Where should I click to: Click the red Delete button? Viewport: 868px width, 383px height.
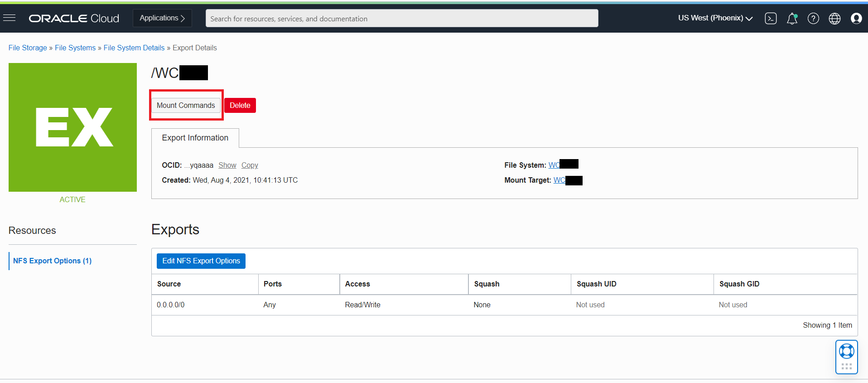240,105
